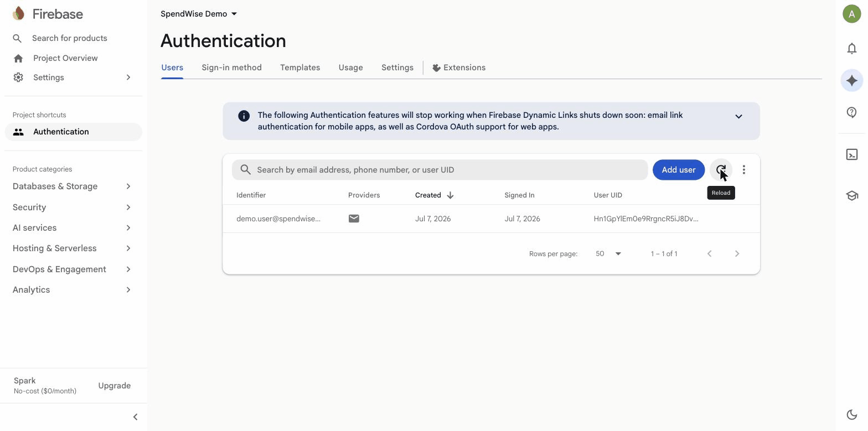Click the Project Overview home icon
The width and height of the screenshot is (868, 431).
point(18,58)
